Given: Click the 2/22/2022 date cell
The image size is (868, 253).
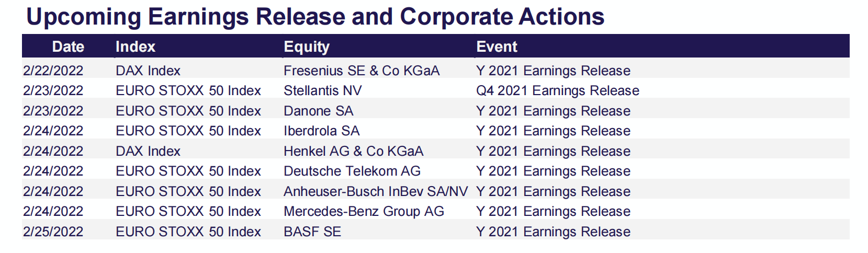Looking at the screenshot, I should tap(53, 71).
